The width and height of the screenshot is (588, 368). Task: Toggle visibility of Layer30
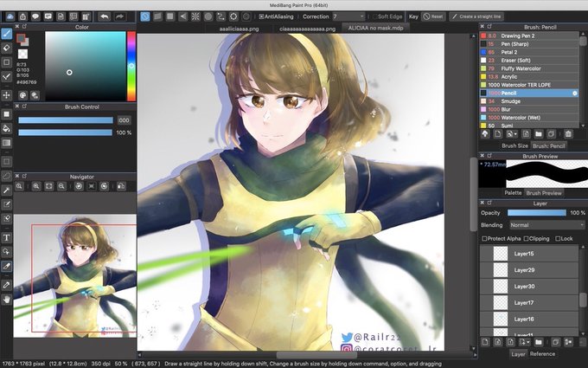(x=486, y=286)
